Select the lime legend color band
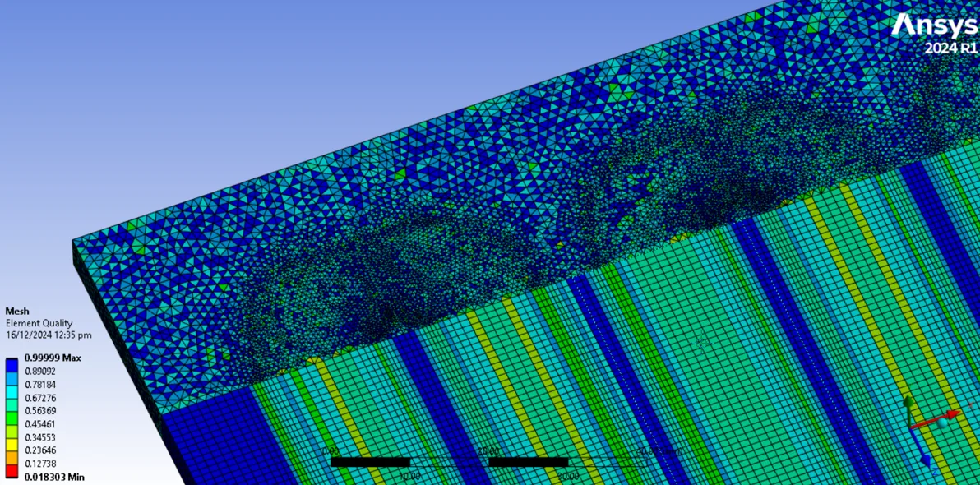 click(13, 431)
